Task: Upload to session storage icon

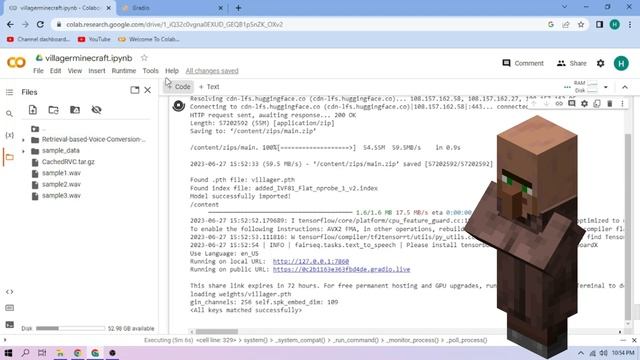Action: coord(33,110)
